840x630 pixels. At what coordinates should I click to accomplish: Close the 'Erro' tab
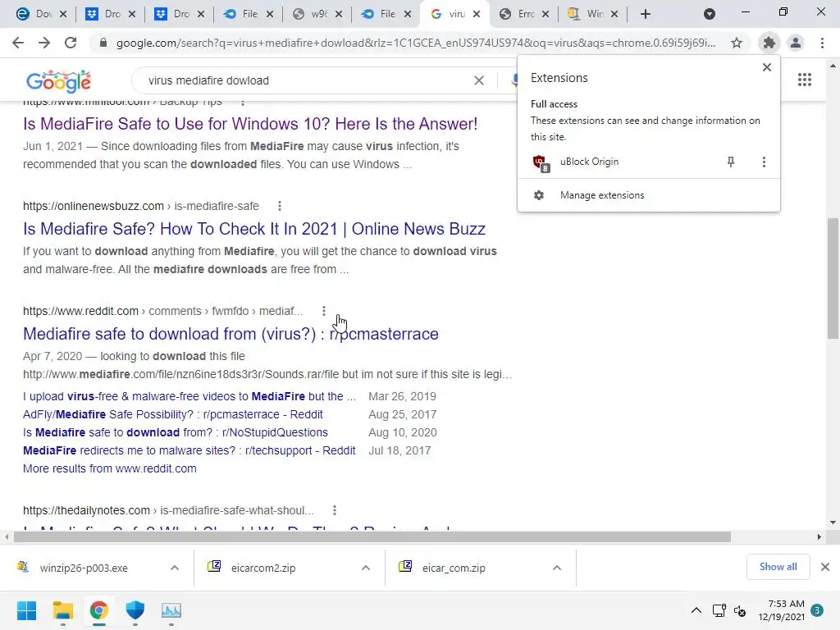coord(546,14)
